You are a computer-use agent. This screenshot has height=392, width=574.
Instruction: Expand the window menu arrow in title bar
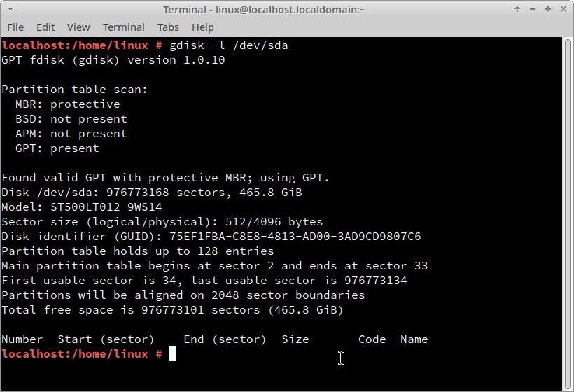tap(10, 9)
